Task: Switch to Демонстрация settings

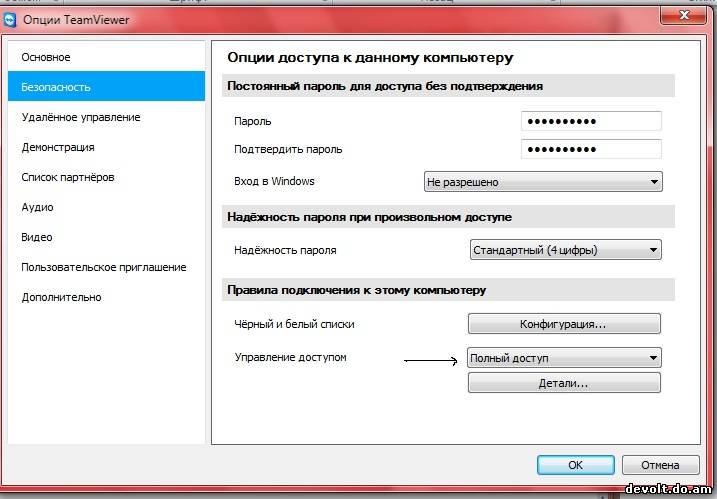Action: [106, 147]
